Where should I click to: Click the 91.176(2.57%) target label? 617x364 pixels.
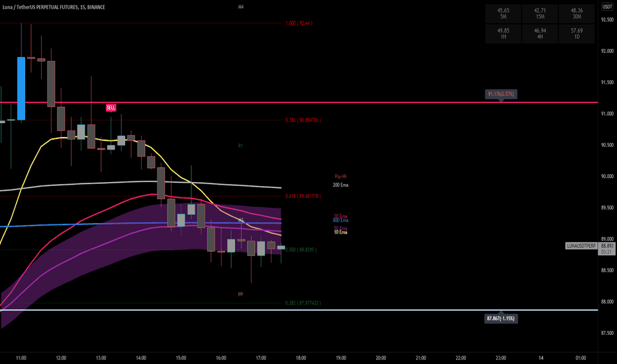pyautogui.click(x=501, y=94)
